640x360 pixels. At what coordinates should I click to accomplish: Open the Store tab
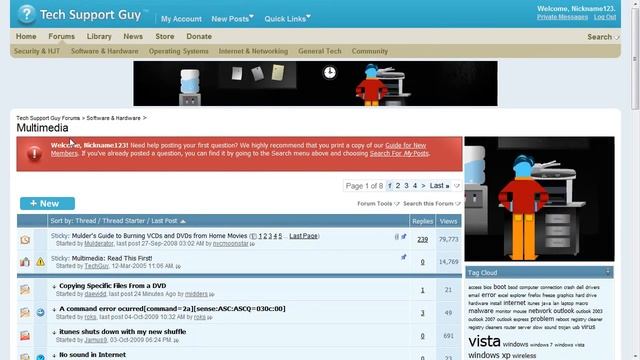click(x=165, y=36)
